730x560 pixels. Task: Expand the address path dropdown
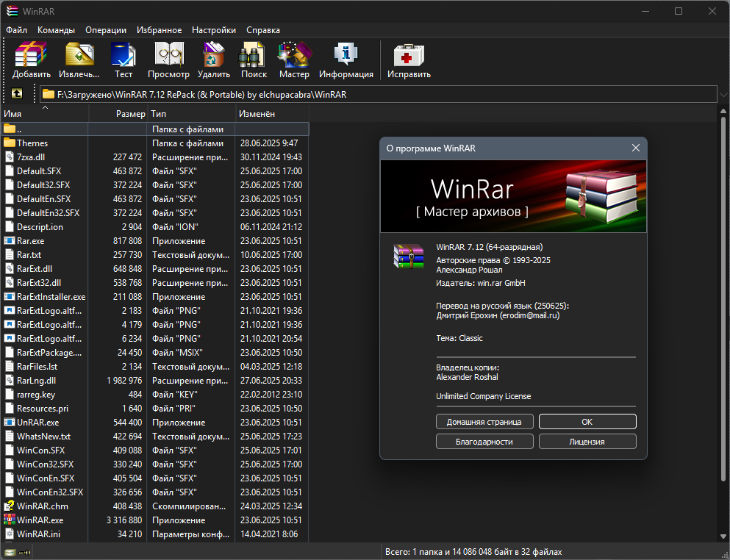point(723,95)
